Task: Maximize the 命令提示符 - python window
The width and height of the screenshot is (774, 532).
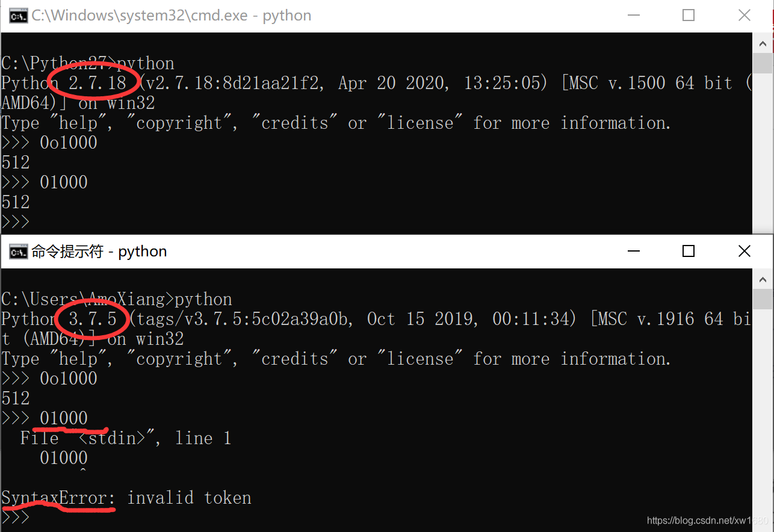Action: coord(689,252)
